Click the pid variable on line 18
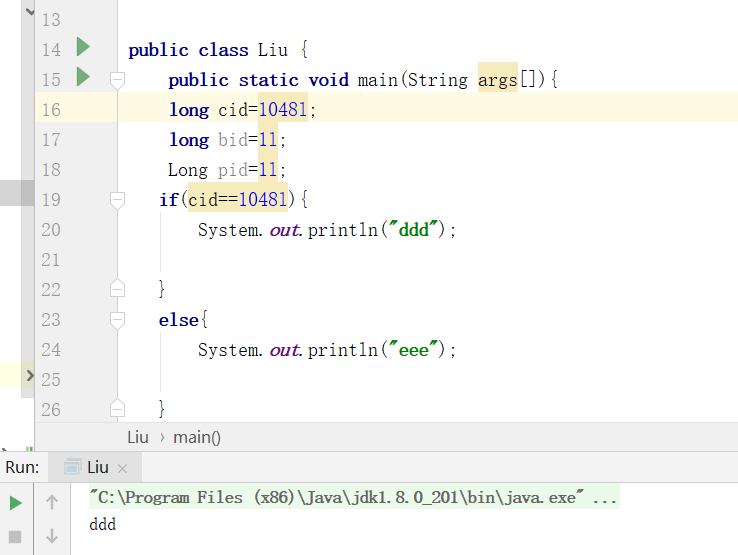The image size is (738, 555). tap(233, 170)
